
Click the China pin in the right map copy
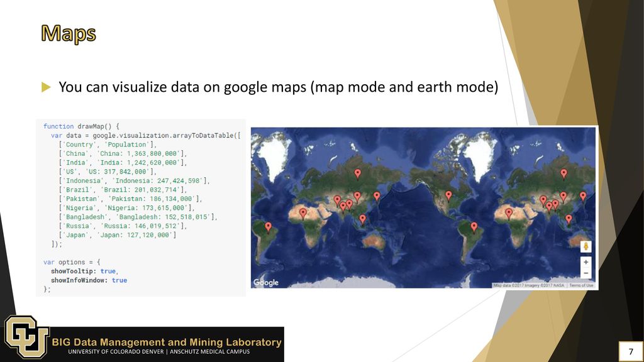click(x=563, y=197)
